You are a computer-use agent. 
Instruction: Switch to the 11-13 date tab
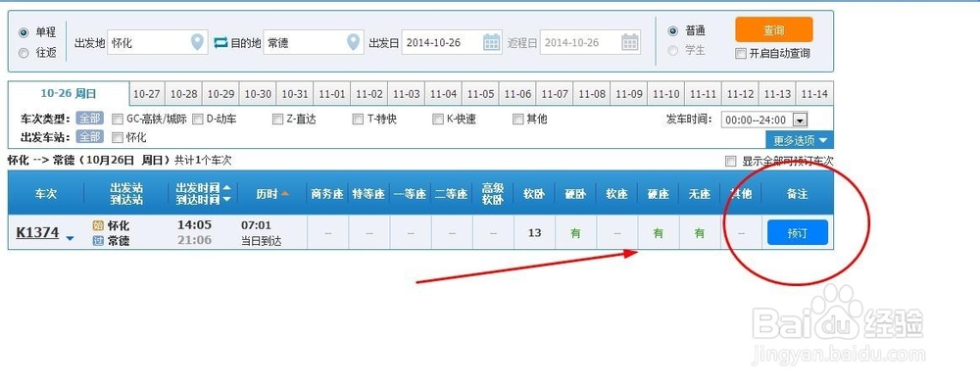[x=777, y=94]
